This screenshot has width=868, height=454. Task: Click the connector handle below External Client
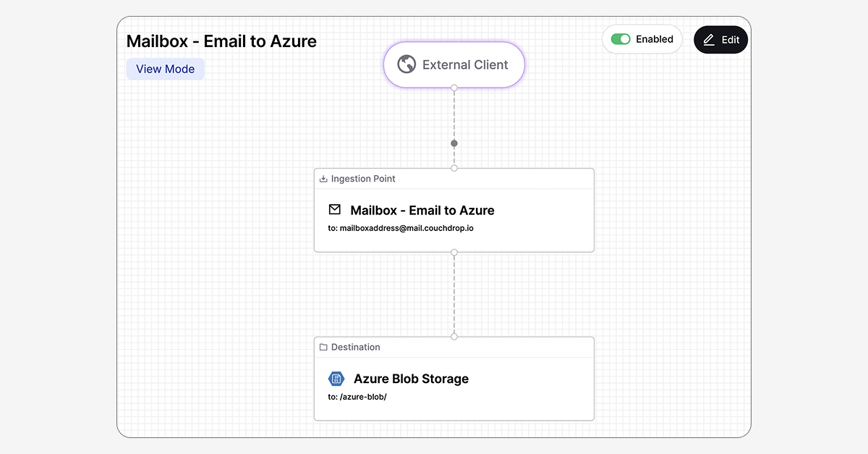[454, 88]
